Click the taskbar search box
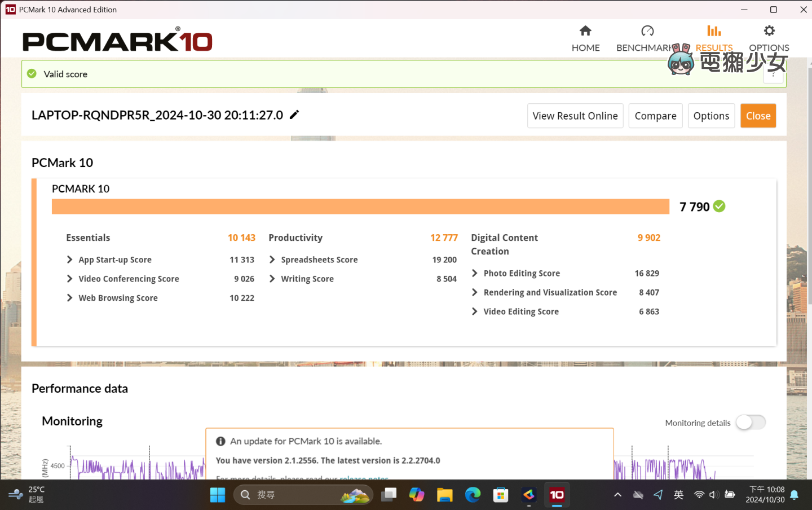 (x=303, y=495)
